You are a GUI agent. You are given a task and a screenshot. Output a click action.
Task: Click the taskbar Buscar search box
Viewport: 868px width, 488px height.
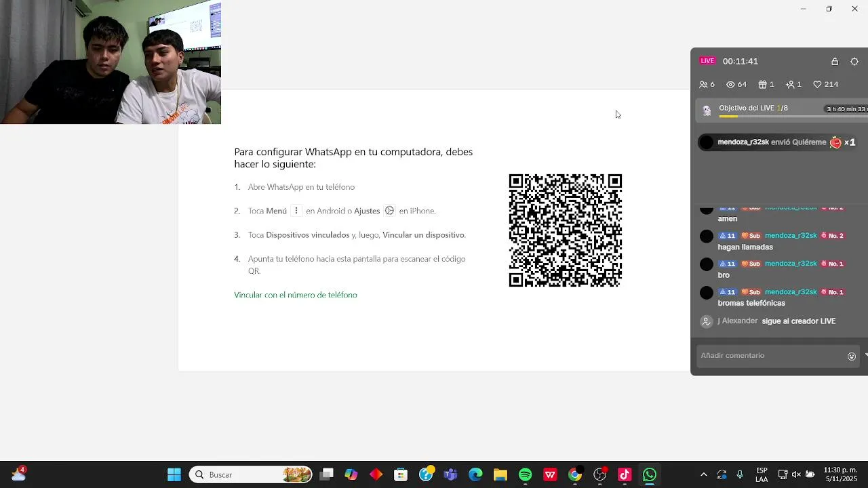click(x=251, y=474)
